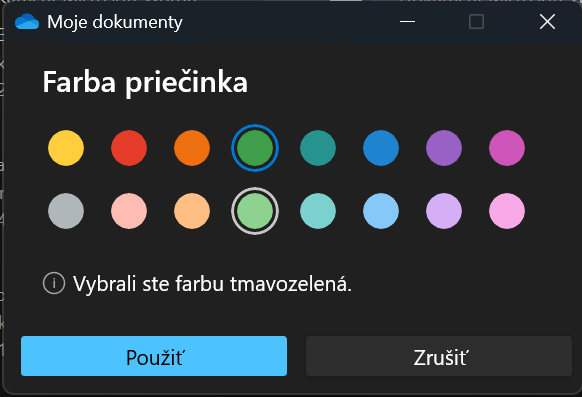Apply the color with Použiť button
The image size is (582, 397).
tap(154, 356)
